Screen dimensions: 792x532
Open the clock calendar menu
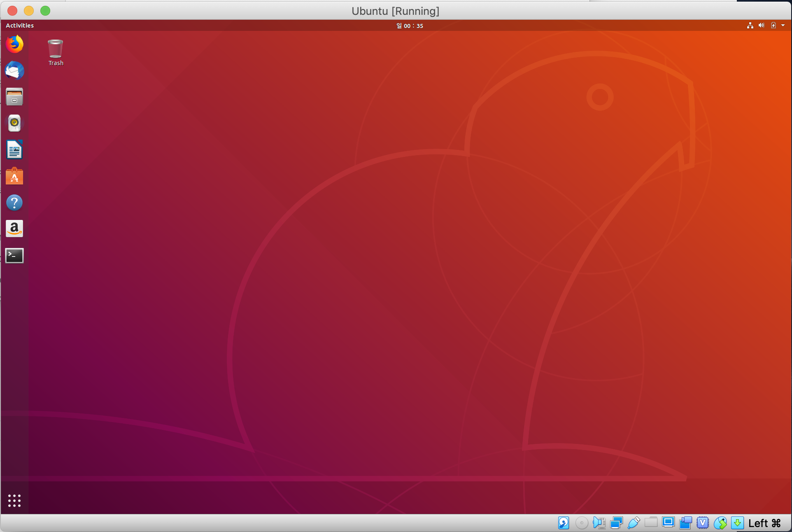(410, 26)
